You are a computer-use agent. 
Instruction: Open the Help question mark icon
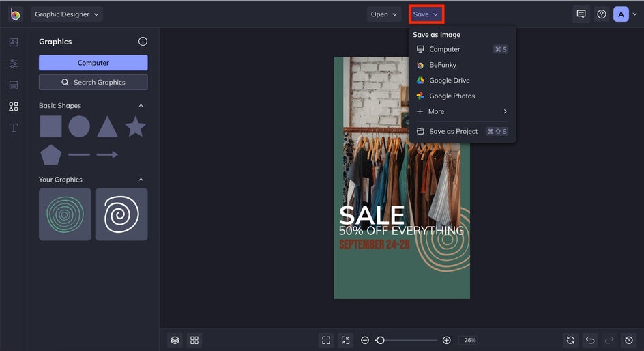(601, 14)
